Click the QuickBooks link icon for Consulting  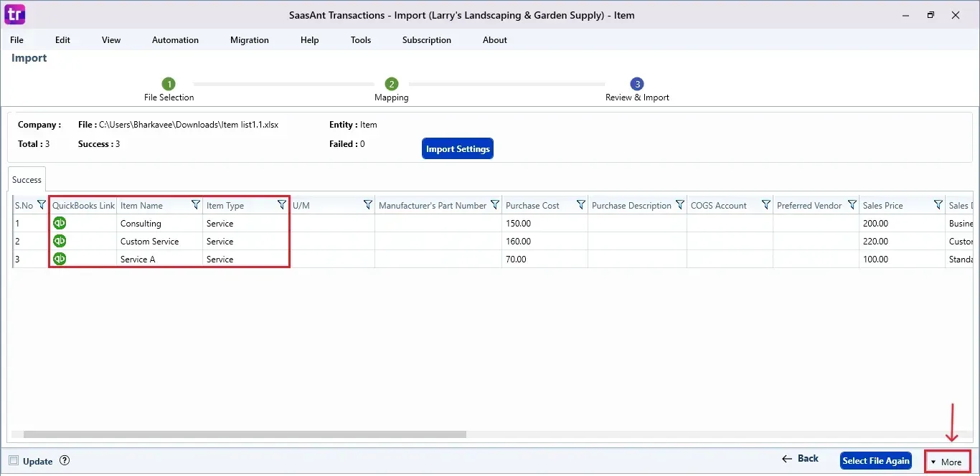point(60,223)
